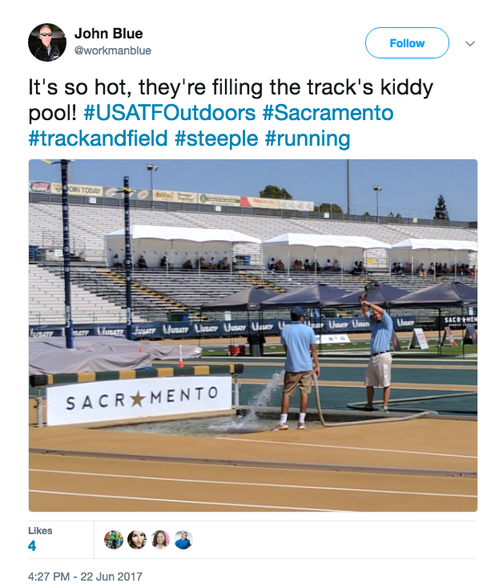Screen dimensions: 499x587
Task: Open the liker avatar wearing blue shirt
Action: click(x=183, y=540)
